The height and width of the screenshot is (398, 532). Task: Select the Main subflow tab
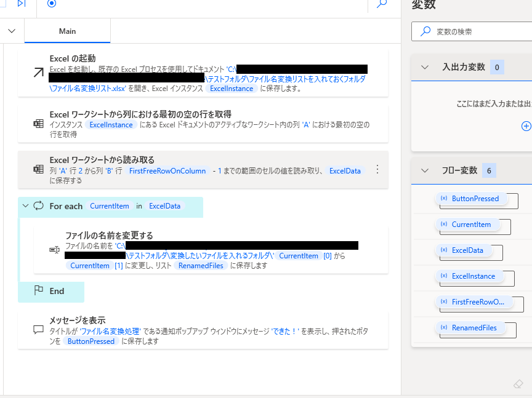coord(67,31)
